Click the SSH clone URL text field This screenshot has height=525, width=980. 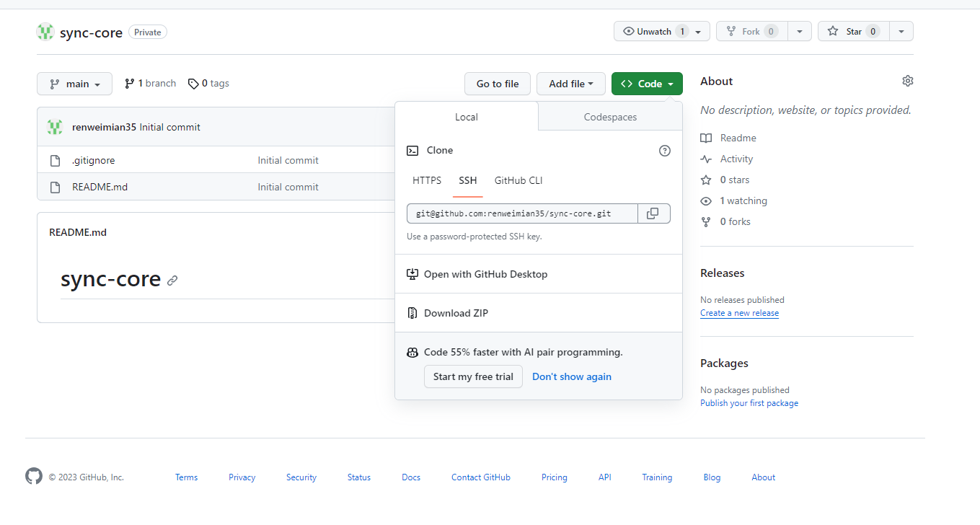(x=522, y=213)
